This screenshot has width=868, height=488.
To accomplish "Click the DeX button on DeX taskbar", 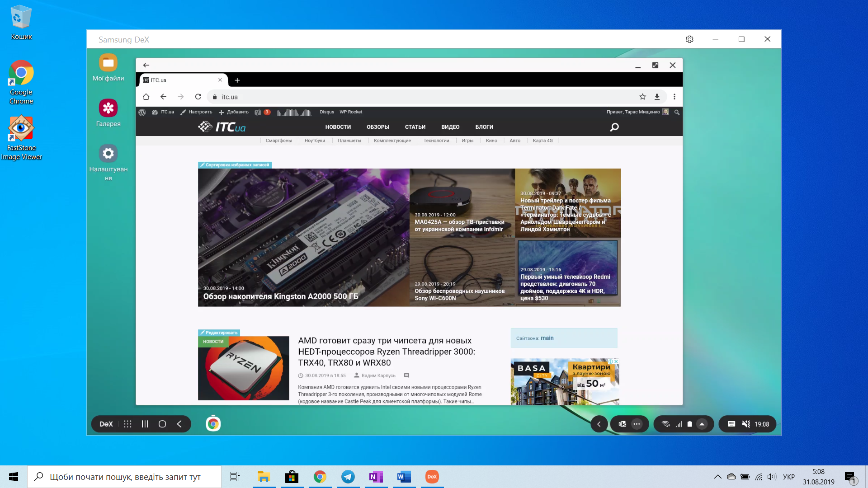I will (x=106, y=424).
